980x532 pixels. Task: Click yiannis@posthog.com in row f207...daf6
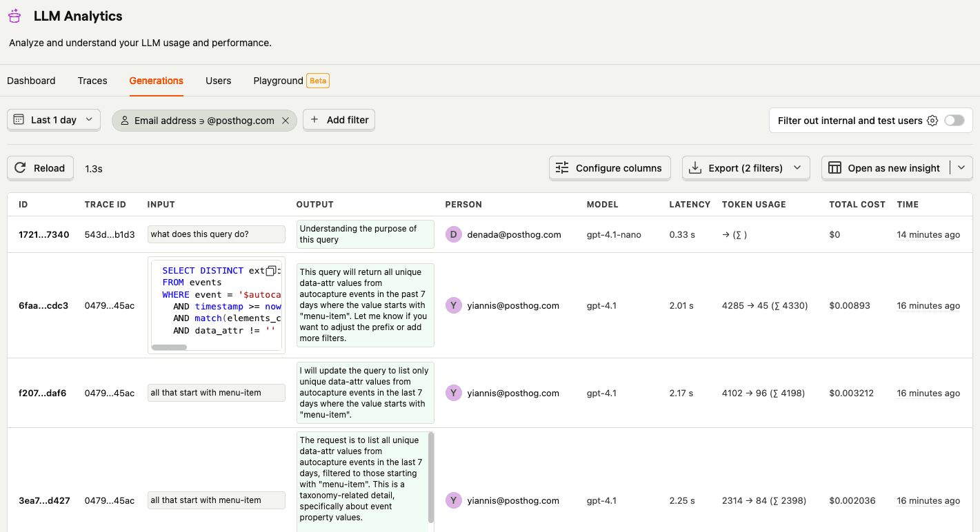[513, 393]
